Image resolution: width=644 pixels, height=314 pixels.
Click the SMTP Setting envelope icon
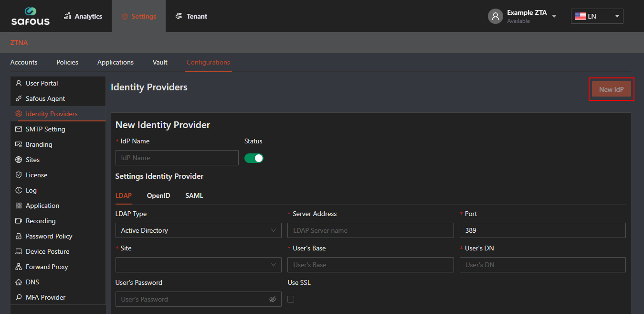pyautogui.click(x=19, y=129)
